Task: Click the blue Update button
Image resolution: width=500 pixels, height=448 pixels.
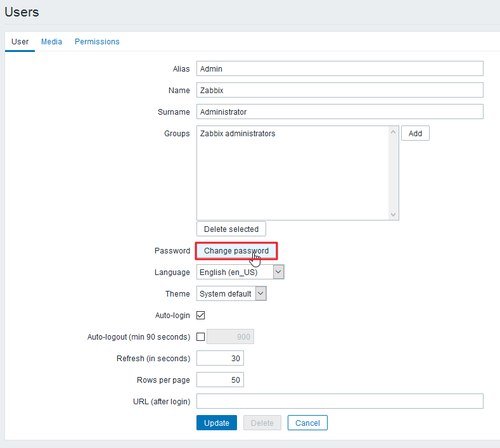Action: coord(217,423)
